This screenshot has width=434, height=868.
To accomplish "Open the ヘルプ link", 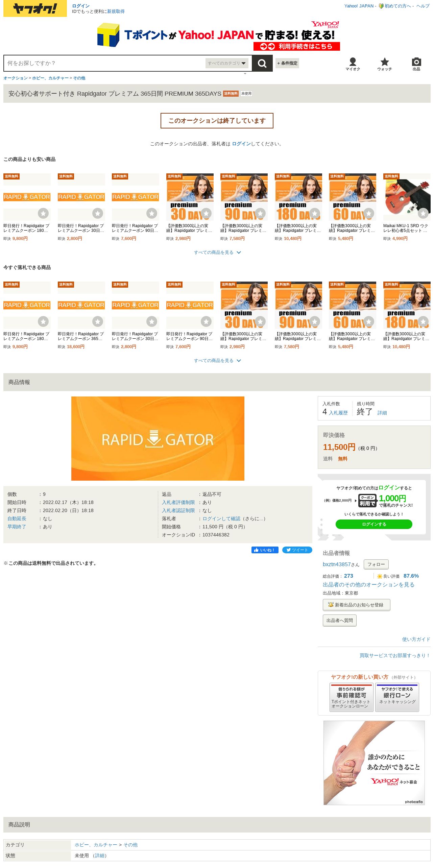I will pyautogui.click(x=423, y=6).
